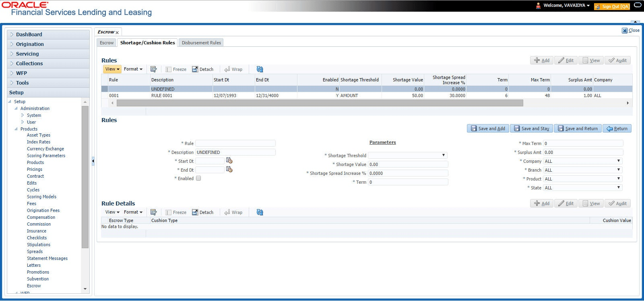
Task: Click the horizontal scrollbar of the Rules table
Action: point(320,103)
